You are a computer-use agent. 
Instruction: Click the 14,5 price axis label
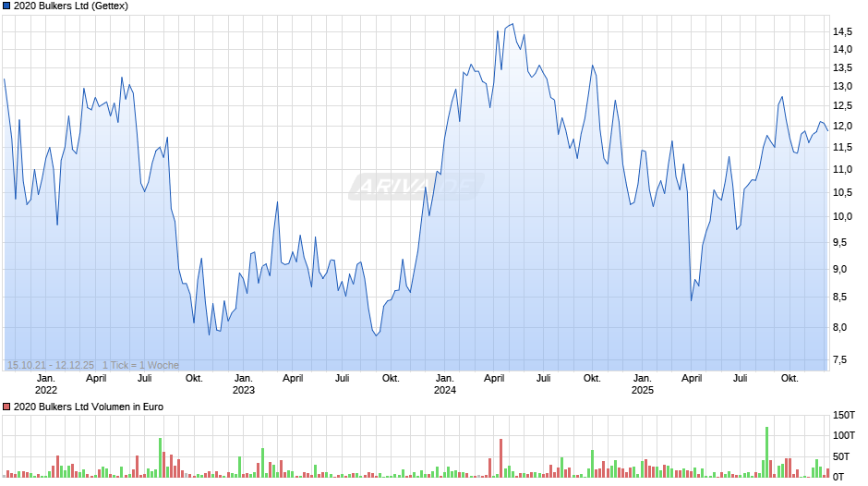click(x=842, y=32)
